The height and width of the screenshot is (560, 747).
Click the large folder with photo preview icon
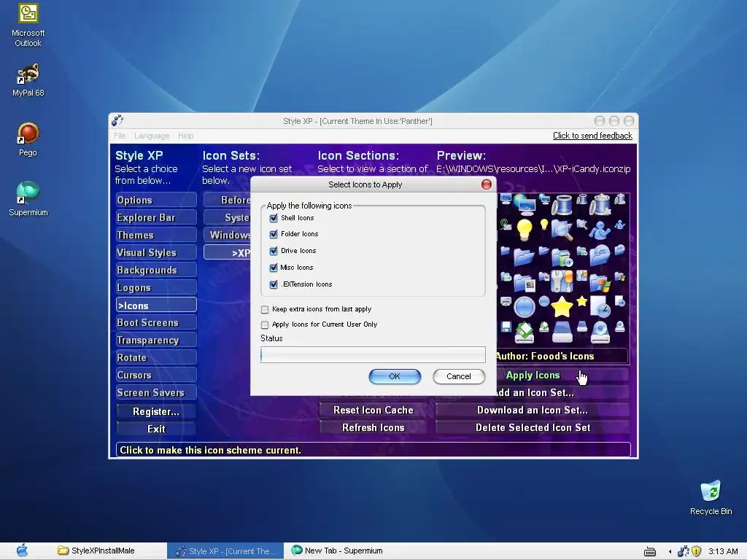(525, 282)
